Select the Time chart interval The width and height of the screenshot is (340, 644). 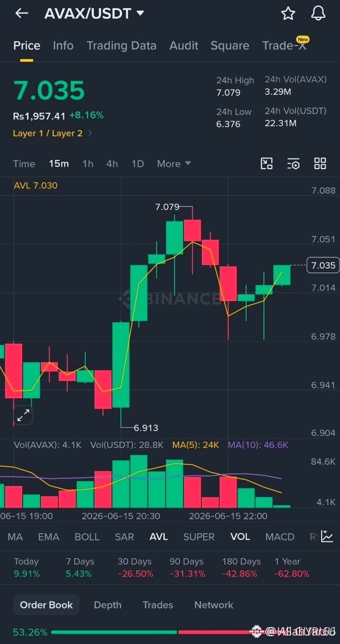click(x=24, y=164)
